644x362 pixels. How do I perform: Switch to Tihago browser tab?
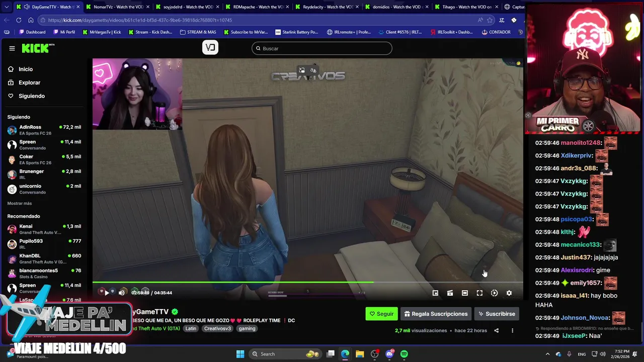(x=466, y=7)
